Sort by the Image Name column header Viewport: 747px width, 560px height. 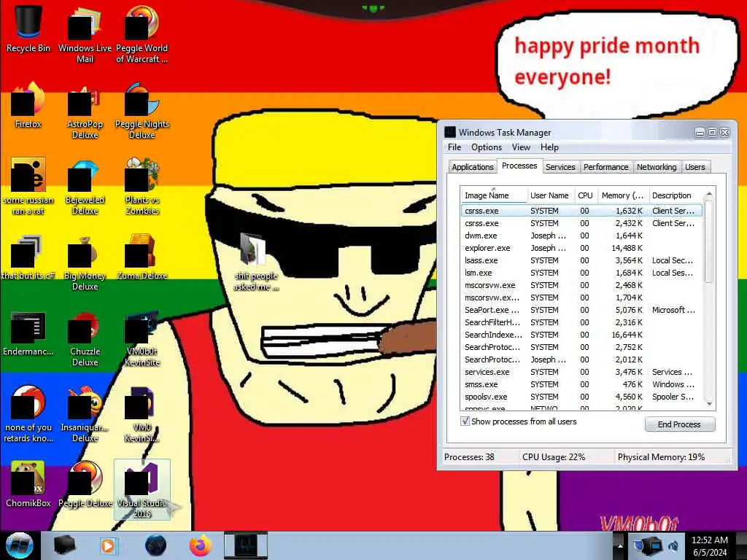coord(494,195)
